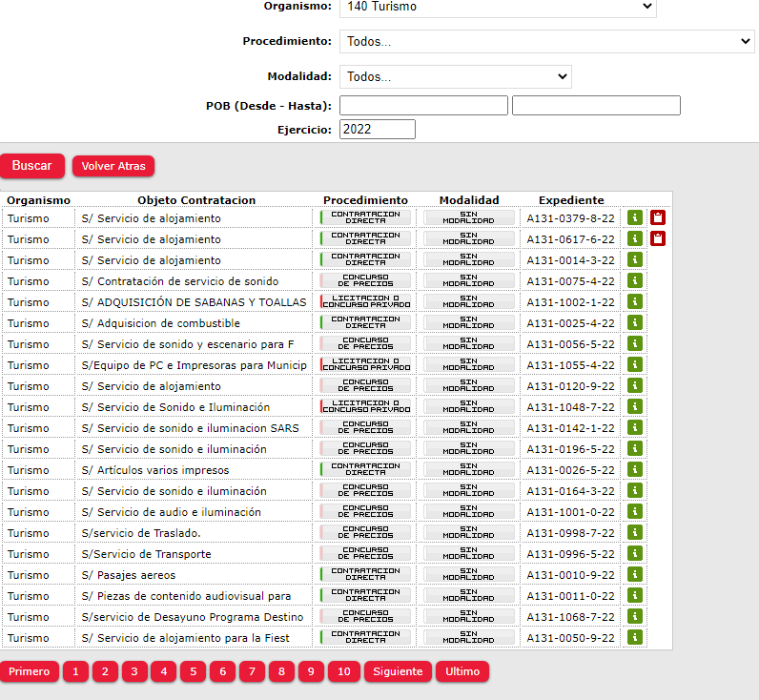This screenshot has width=759, height=700.
Task: Open info icon for expediente A131-1055-4-22
Action: (x=635, y=364)
